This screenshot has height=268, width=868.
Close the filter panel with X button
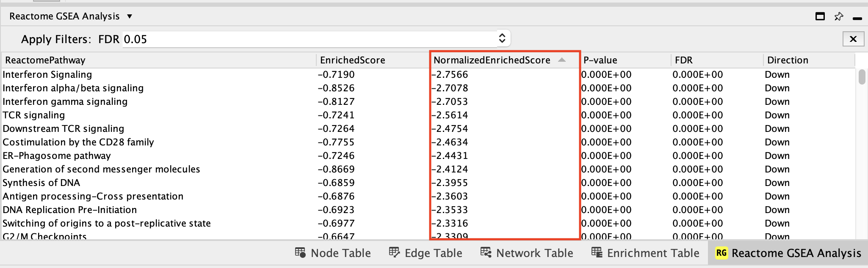tap(853, 39)
